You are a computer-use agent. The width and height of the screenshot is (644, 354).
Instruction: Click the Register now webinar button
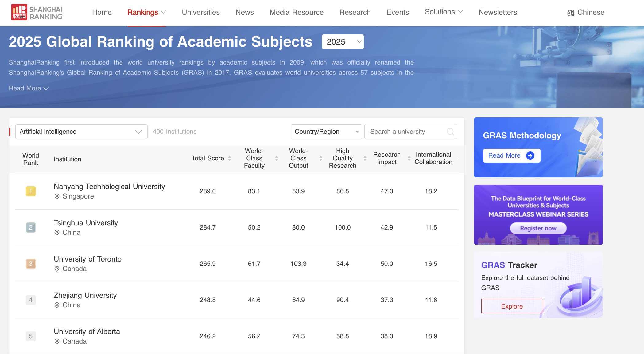(538, 228)
